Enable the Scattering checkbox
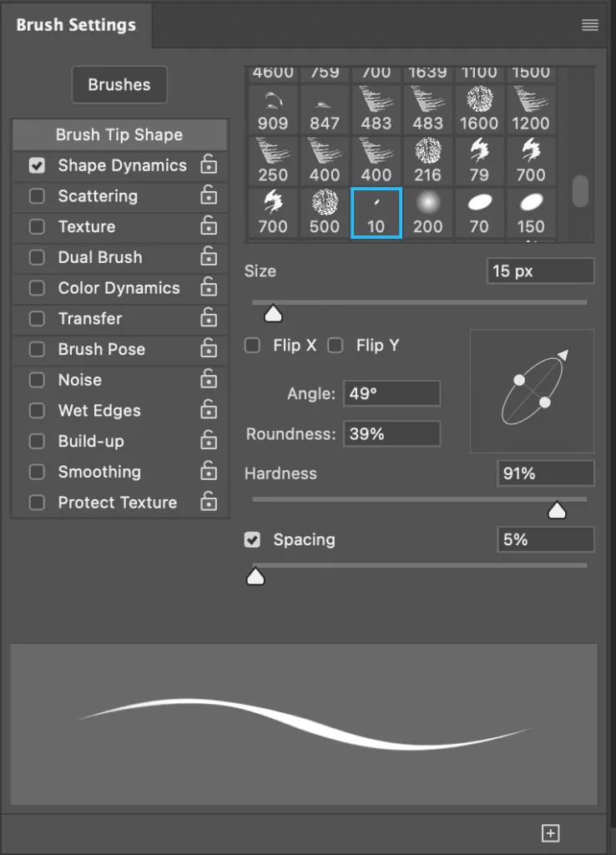This screenshot has height=855, width=616. 37,195
